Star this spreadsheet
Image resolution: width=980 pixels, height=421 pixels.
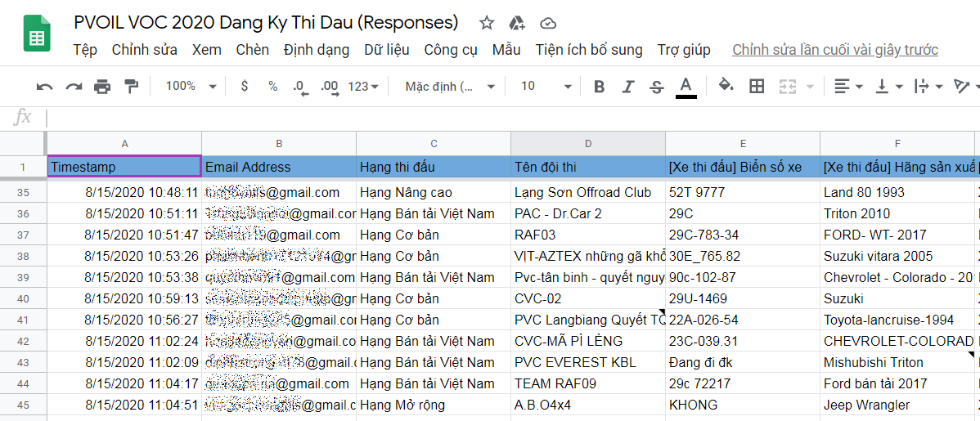tap(486, 24)
